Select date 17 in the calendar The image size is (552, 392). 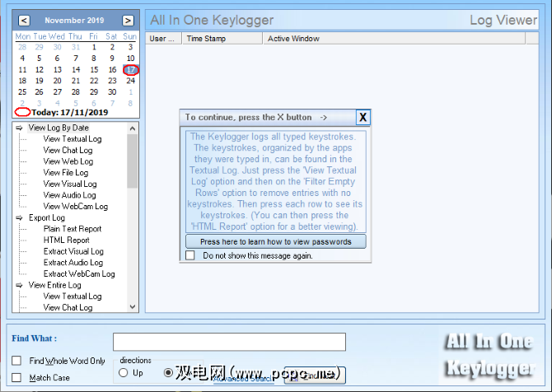131,70
